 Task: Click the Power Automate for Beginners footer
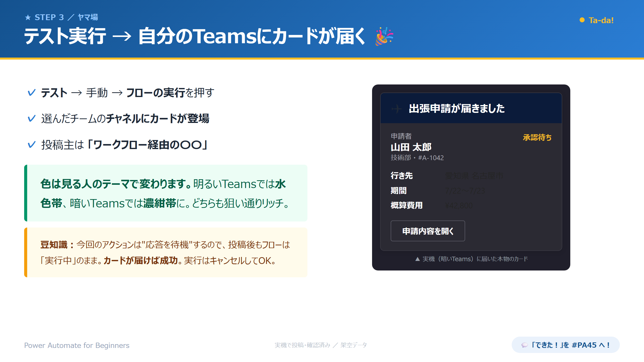tap(77, 345)
